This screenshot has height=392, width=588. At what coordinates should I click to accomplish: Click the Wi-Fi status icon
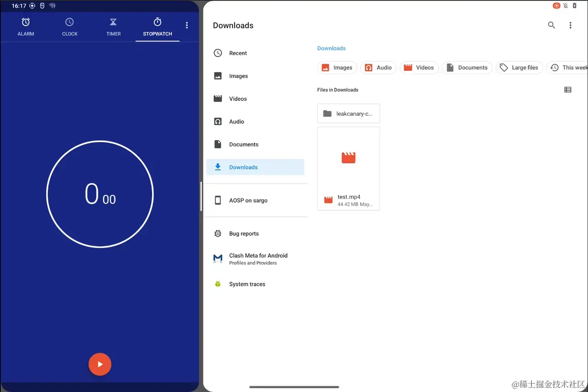52,6
